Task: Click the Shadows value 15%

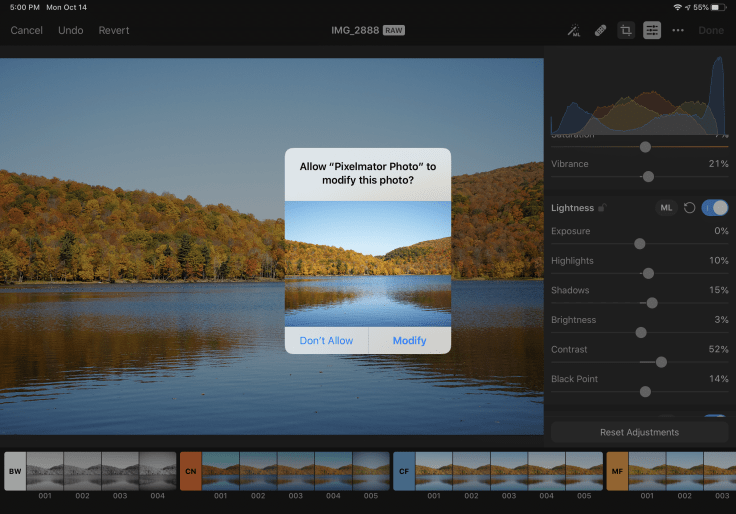Action: click(718, 290)
